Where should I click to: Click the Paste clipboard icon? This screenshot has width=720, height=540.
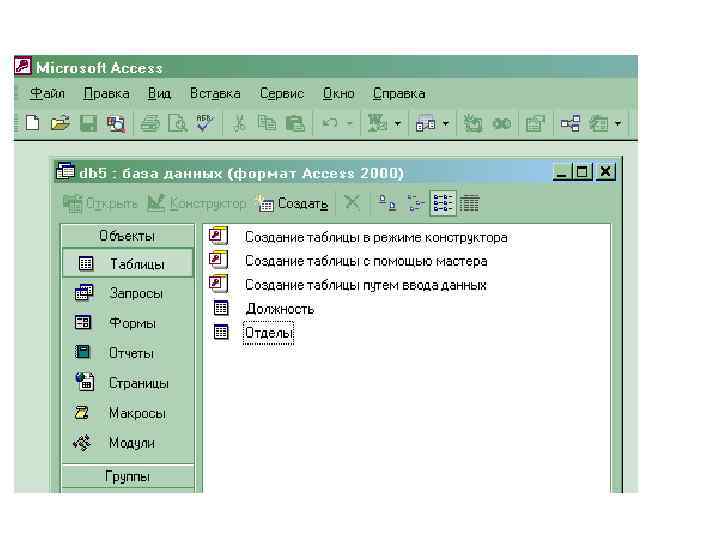tap(295, 123)
